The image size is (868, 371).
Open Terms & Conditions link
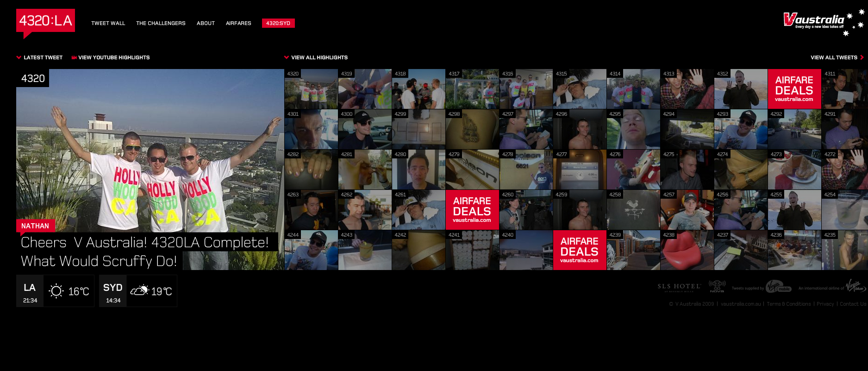789,304
